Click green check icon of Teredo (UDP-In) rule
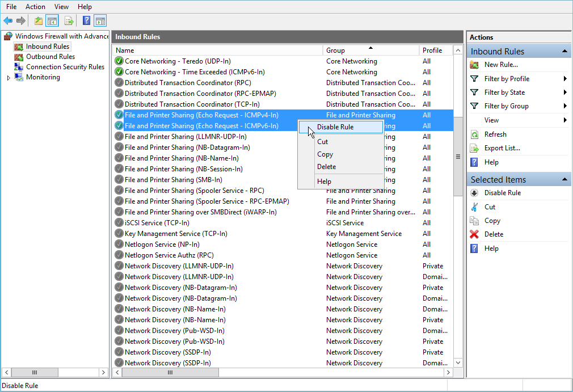The width and height of the screenshot is (573, 392). click(119, 61)
